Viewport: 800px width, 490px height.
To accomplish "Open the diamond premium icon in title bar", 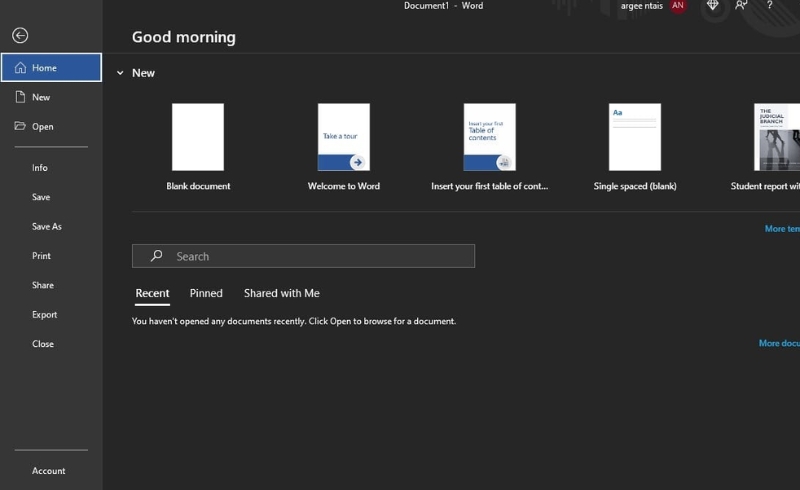I will [713, 6].
